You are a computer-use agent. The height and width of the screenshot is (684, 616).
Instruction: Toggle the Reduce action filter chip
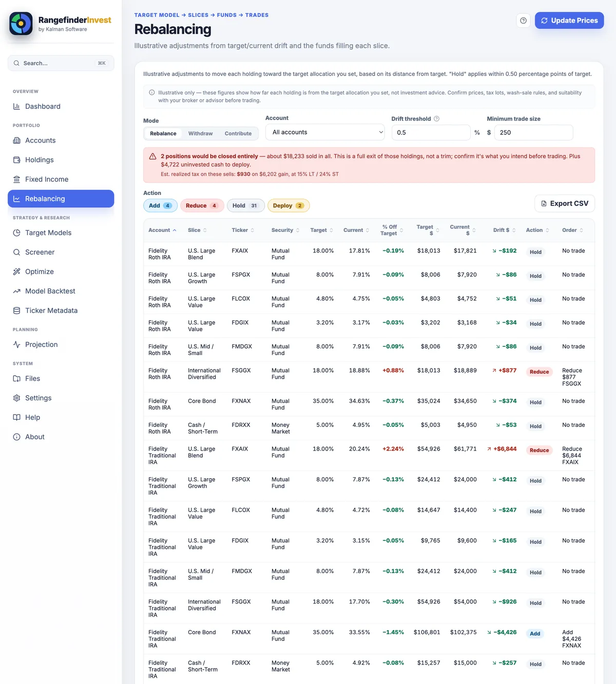(202, 206)
